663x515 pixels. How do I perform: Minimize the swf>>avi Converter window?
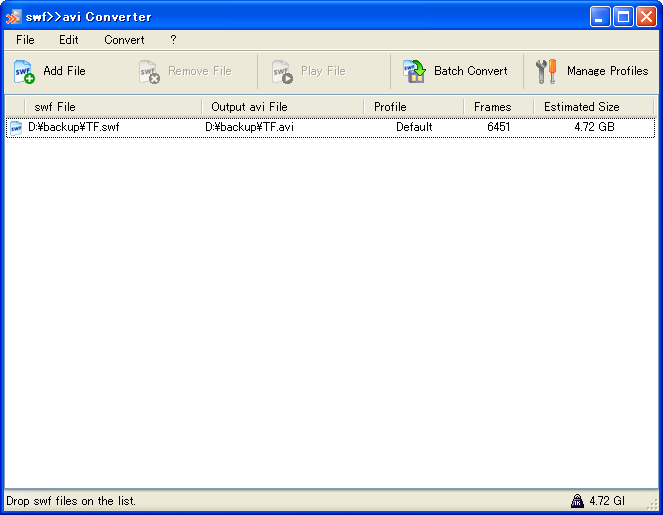point(600,17)
